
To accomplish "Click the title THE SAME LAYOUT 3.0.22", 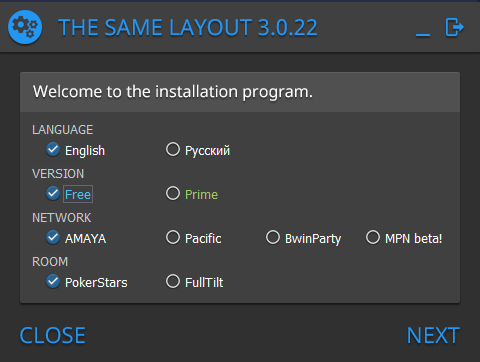I will [188, 27].
